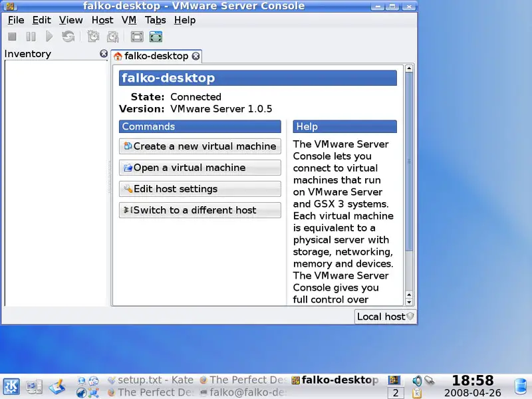Click the vertical scrollbar thumb in summary pane
Image resolution: width=532 pixels, height=399 pixels.
(x=409, y=162)
